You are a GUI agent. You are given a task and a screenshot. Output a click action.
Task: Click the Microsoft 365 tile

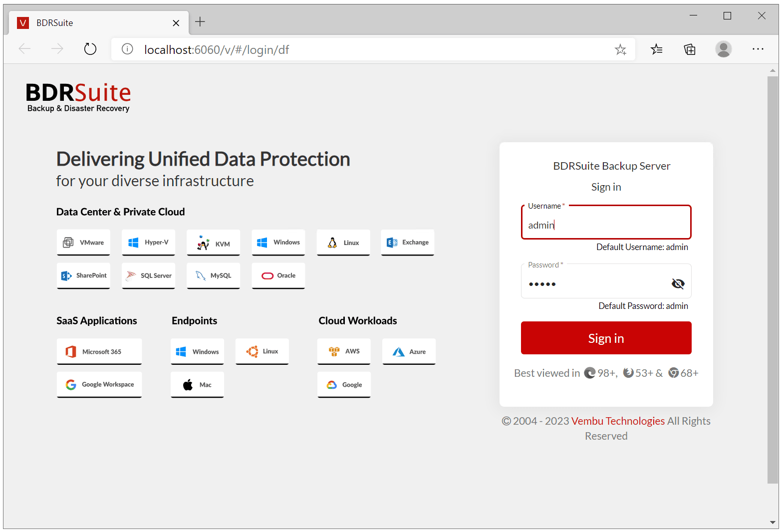(x=99, y=351)
